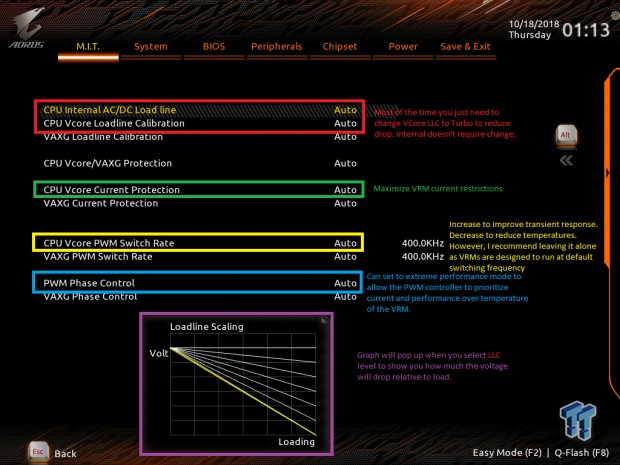Open Auto value for CPU Internal AC/DC Load line
The height and width of the screenshot is (465, 620).
click(345, 110)
